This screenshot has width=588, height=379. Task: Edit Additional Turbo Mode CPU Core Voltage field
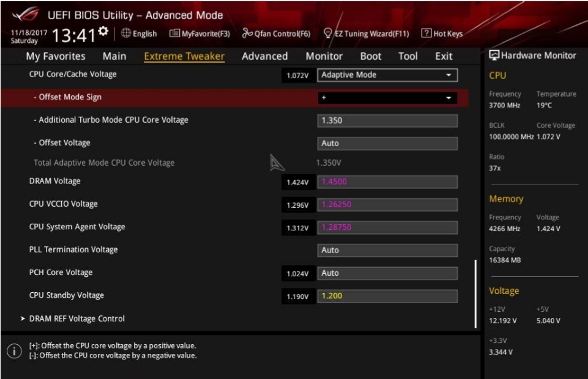pyautogui.click(x=387, y=120)
